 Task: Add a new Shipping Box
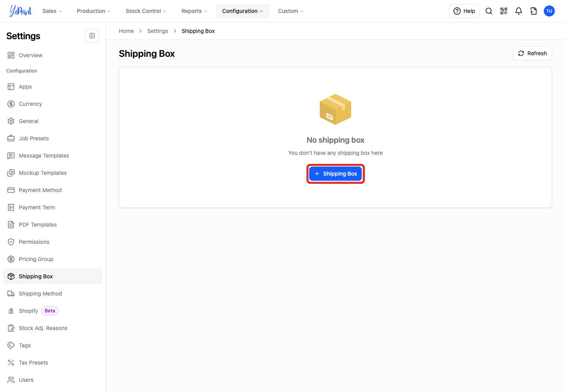[x=335, y=174]
